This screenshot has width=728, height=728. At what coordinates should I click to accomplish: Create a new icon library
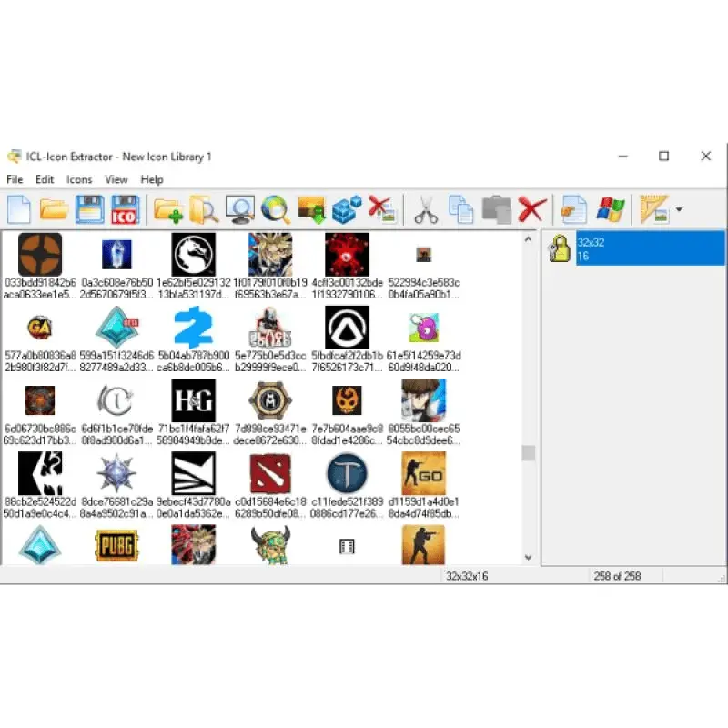pyautogui.click(x=19, y=210)
